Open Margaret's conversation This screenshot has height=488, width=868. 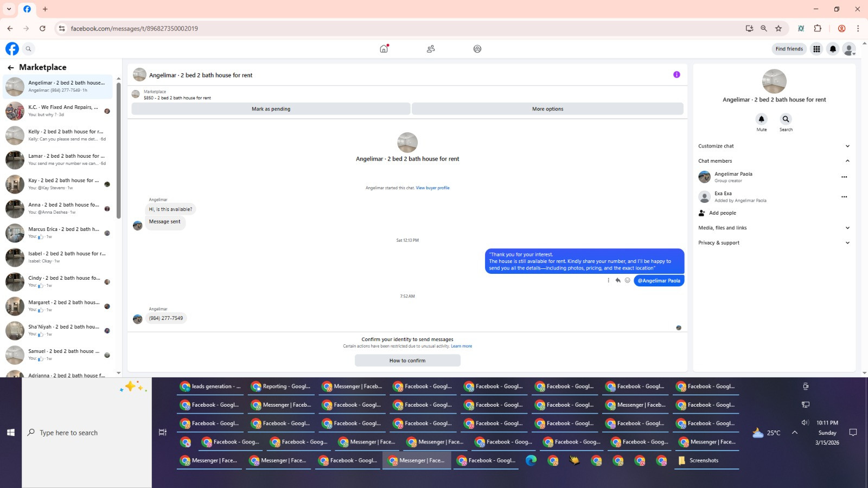click(59, 306)
